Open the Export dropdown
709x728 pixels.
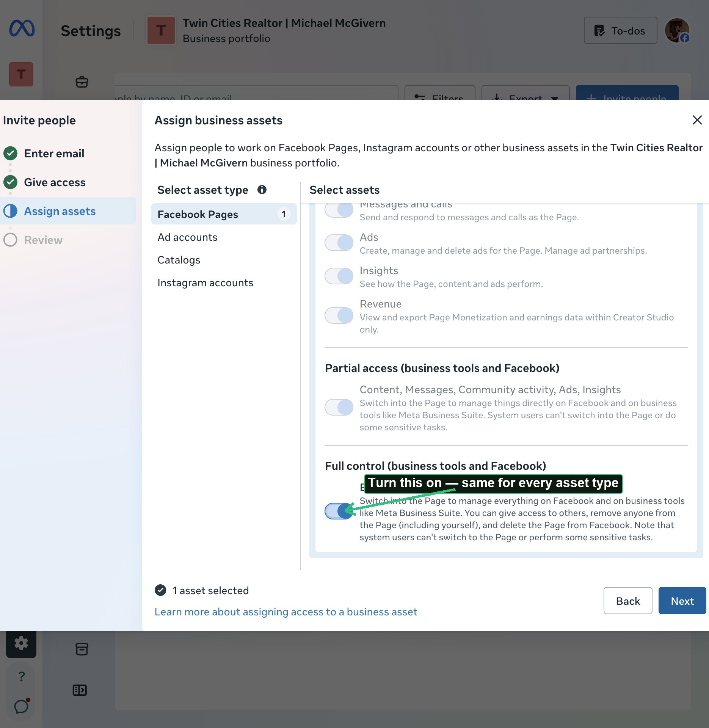(x=525, y=93)
